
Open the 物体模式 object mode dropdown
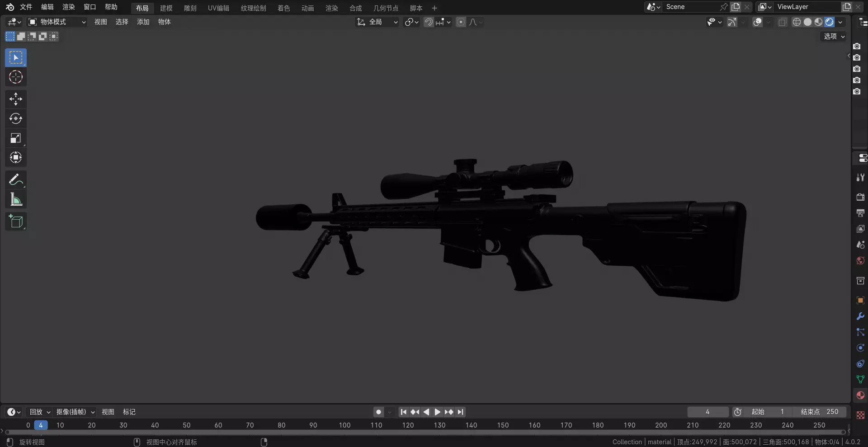click(57, 22)
